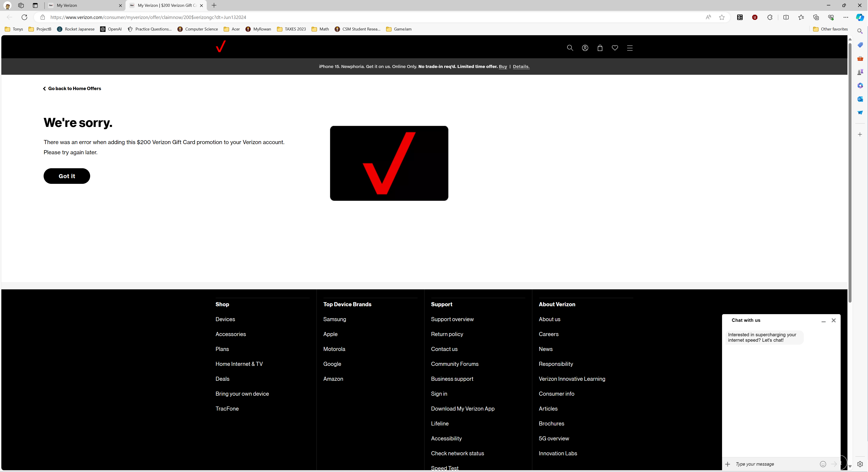Toggle split screen view in toolbar
Viewport: 868px width, 472px height.
[x=786, y=17]
